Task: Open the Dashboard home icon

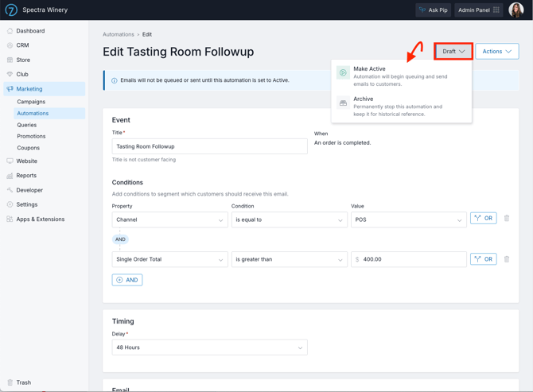Action: pyautogui.click(x=10, y=31)
